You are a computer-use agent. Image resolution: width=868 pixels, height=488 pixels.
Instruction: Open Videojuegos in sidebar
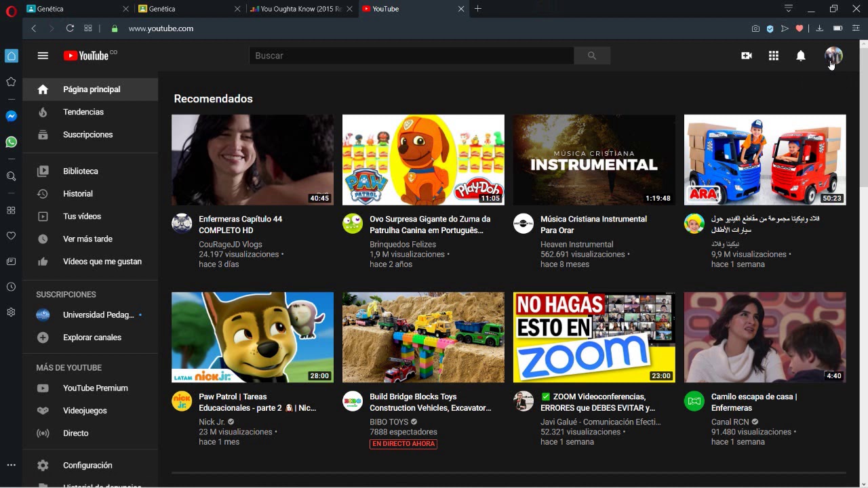(90, 411)
